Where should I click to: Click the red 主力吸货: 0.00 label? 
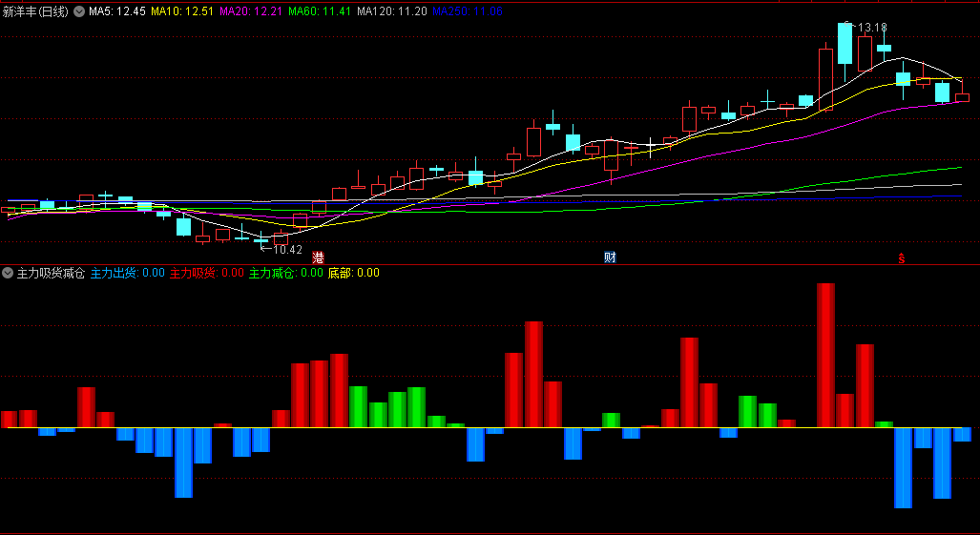click(x=207, y=273)
